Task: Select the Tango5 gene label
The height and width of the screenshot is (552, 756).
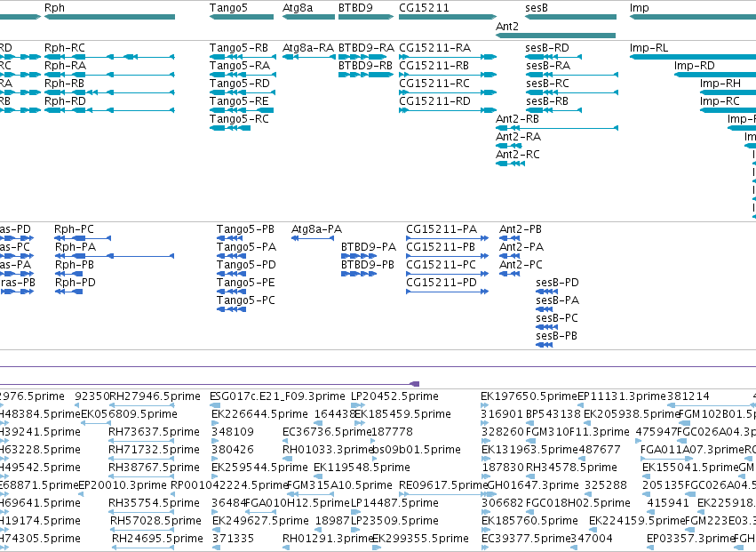Action: [228, 8]
